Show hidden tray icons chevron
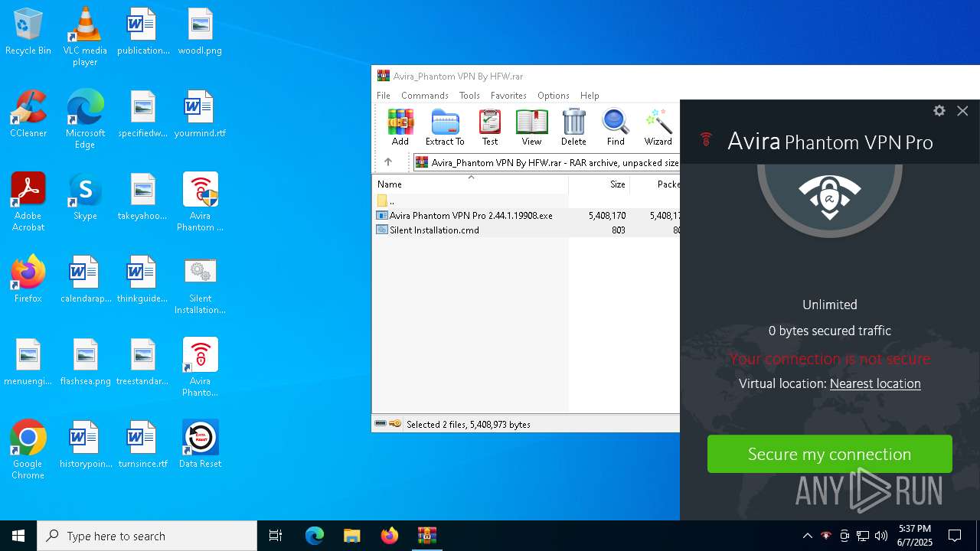 click(x=807, y=536)
